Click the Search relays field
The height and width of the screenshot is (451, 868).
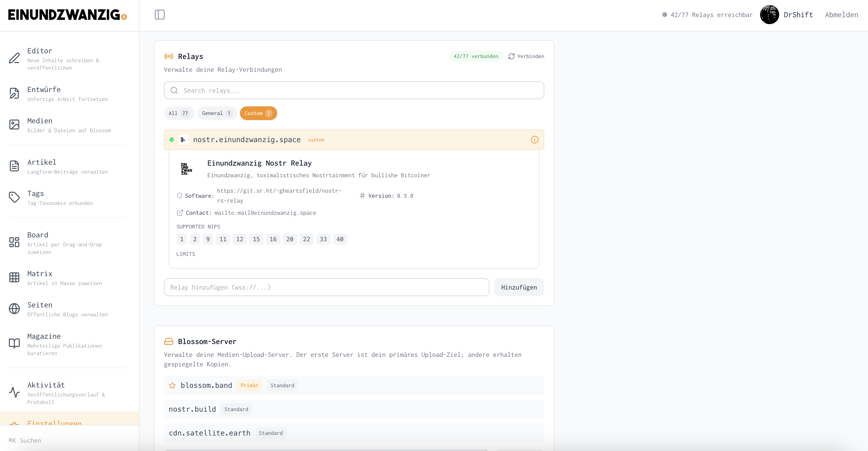pyautogui.click(x=354, y=90)
